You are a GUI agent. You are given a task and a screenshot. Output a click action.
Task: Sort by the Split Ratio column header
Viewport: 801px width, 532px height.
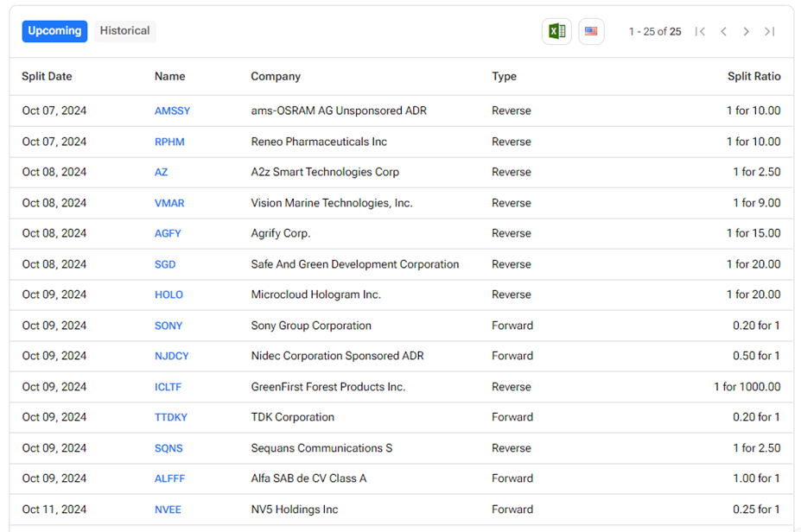[754, 77]
